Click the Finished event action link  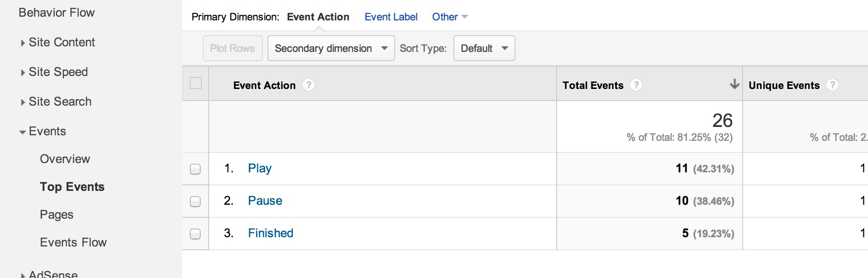coord(271,234)
